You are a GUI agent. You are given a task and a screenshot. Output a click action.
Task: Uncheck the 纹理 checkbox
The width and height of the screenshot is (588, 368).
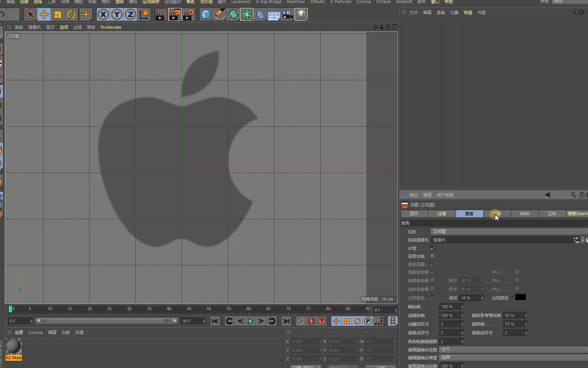433,248
